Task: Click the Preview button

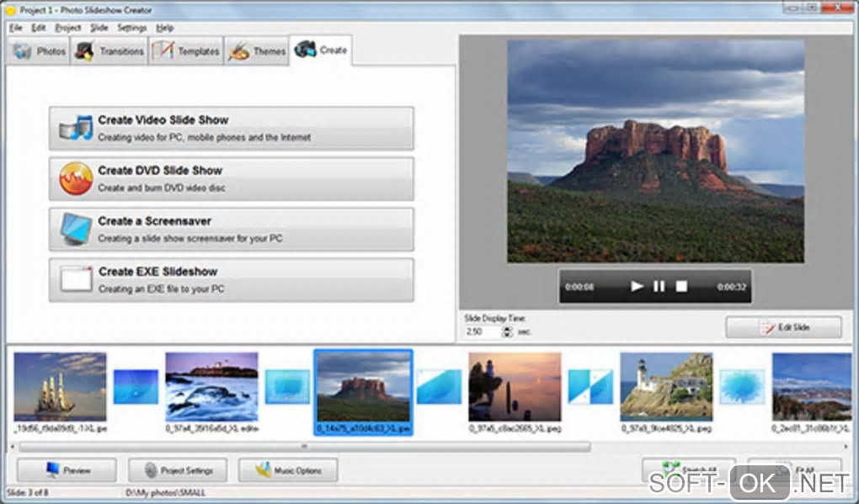Action: tap(67, 470)
